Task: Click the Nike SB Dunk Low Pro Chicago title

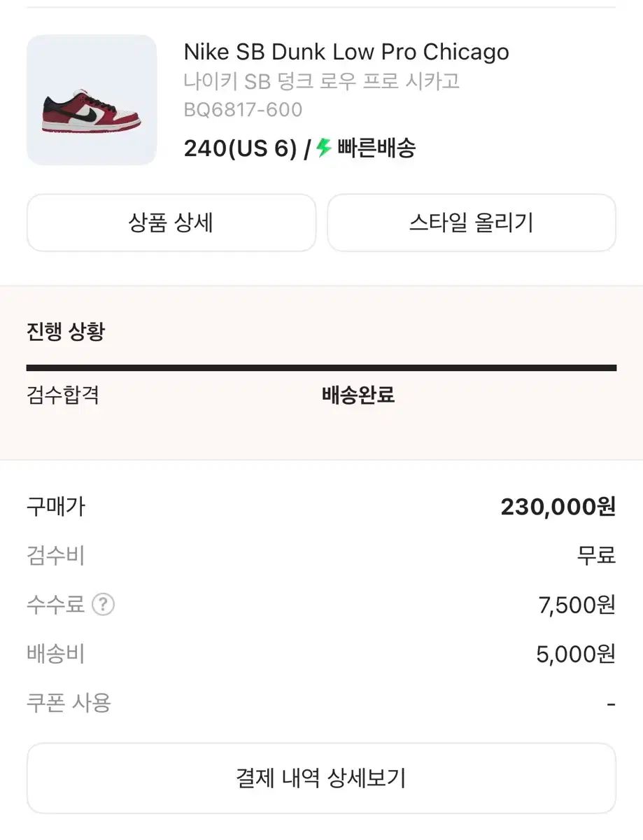Action: click(x=346, y=52)
